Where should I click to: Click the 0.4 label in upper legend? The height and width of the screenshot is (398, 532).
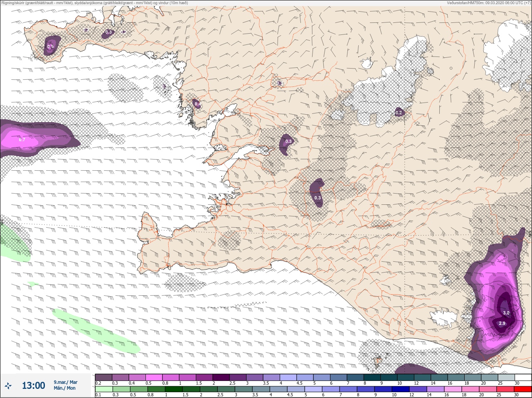132,383
